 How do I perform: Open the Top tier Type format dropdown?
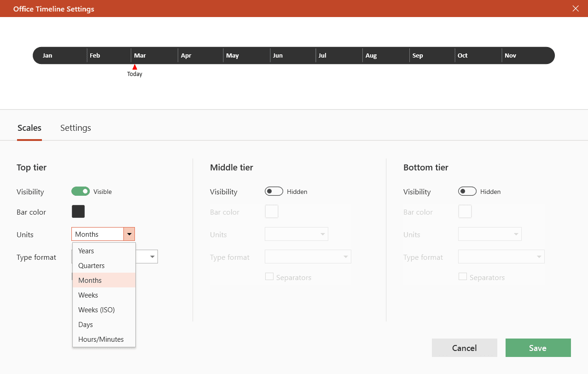click(x=152, y=257)
